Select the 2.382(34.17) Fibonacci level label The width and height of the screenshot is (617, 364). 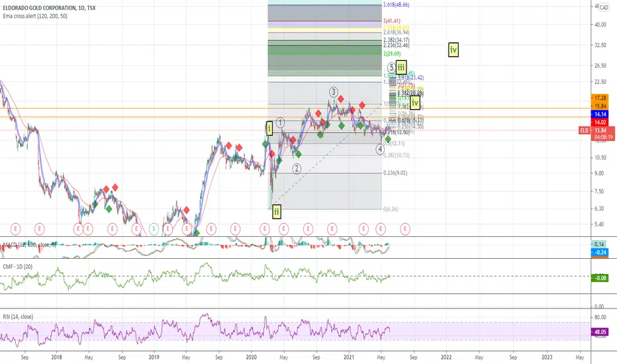click(397, 40)
